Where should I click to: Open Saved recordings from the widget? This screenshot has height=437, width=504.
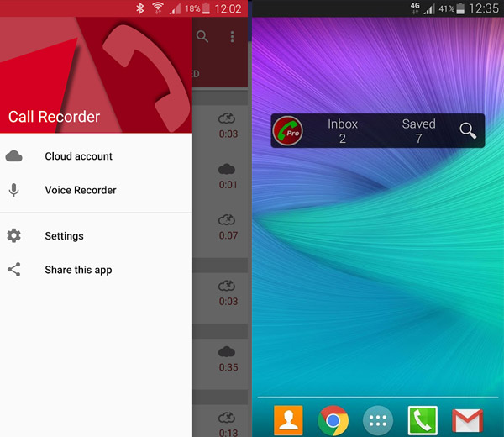[418, 130]
